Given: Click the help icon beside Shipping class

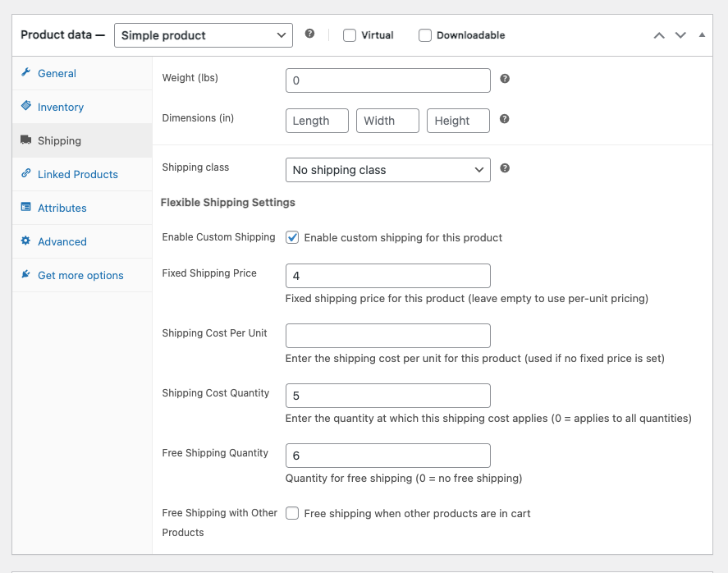Looking at the screenshot, I should coord(505,168).
